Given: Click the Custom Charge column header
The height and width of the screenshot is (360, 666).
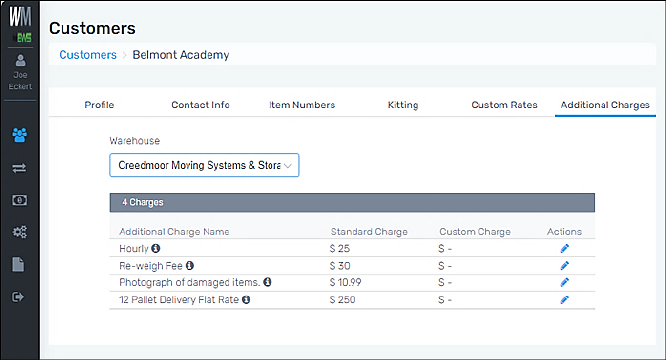Looking at the screenshot, I should [475, 232].
